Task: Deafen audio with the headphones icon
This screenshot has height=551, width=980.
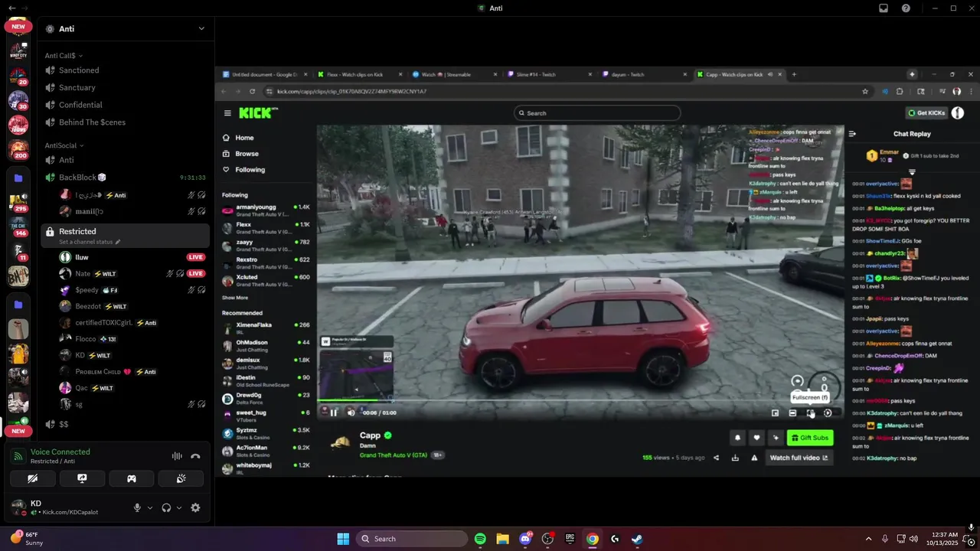Action: pyautogui.click(x=166, y=507)
